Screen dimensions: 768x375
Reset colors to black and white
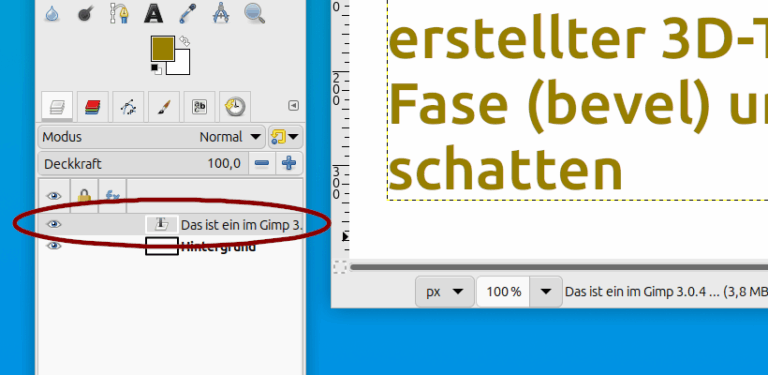156,69
